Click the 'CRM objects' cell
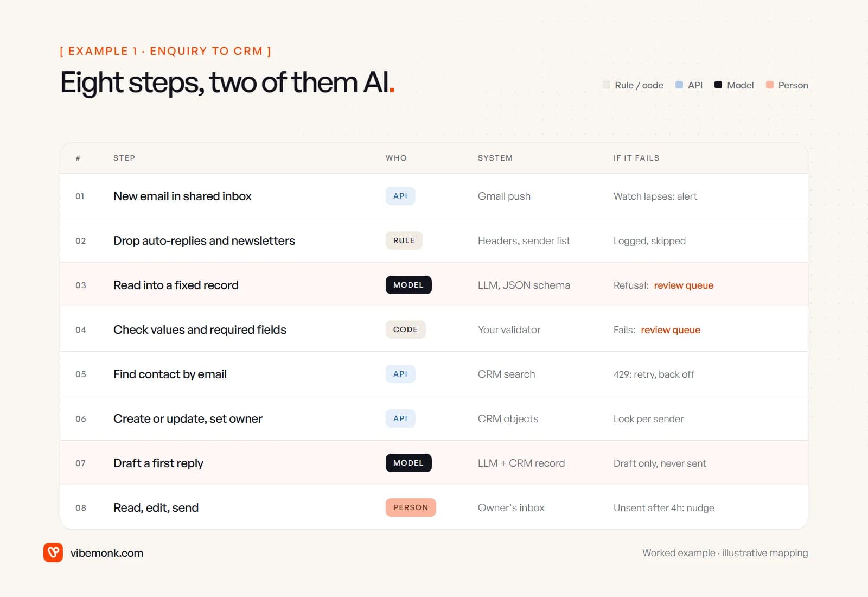Viewport: 868px width, 597px height. pos(508,419)
